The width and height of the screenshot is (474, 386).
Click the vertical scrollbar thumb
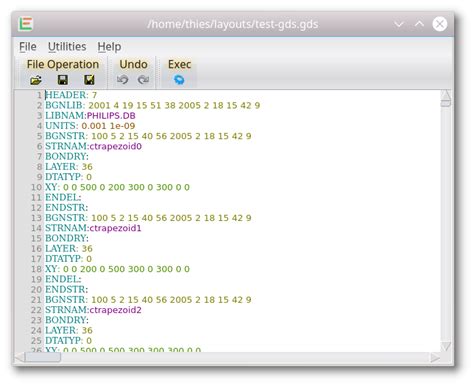(446, 103)
